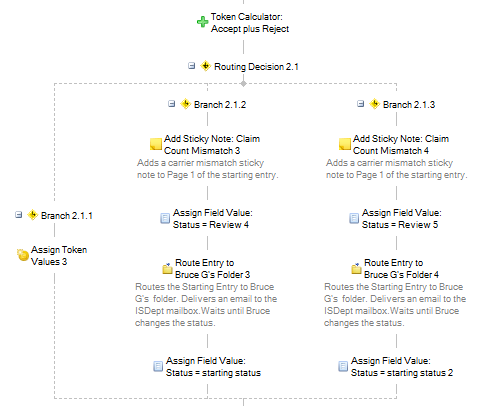Click the Branch 2.1.2 diamond icon
The image size is (481, 406).
(185, 104)
